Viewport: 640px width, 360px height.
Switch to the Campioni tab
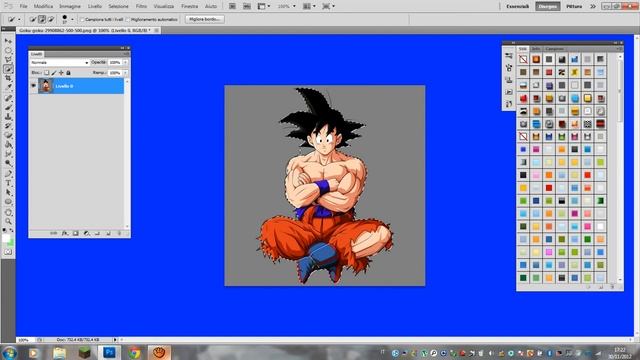point(554,49)
